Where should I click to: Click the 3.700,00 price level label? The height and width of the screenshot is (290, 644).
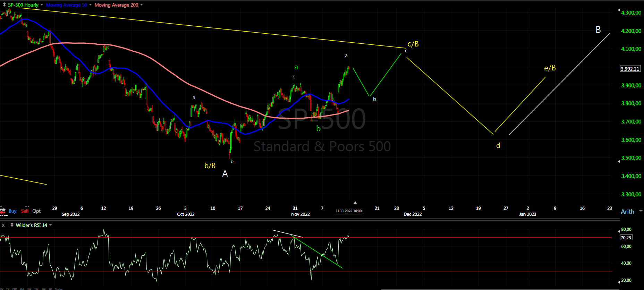(x=631, y=122)
